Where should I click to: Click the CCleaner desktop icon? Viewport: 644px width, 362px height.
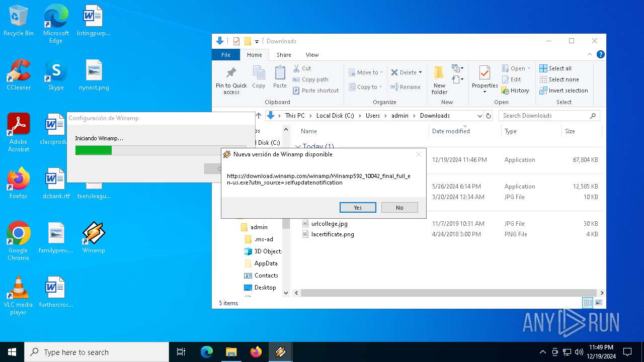(19, 74)
